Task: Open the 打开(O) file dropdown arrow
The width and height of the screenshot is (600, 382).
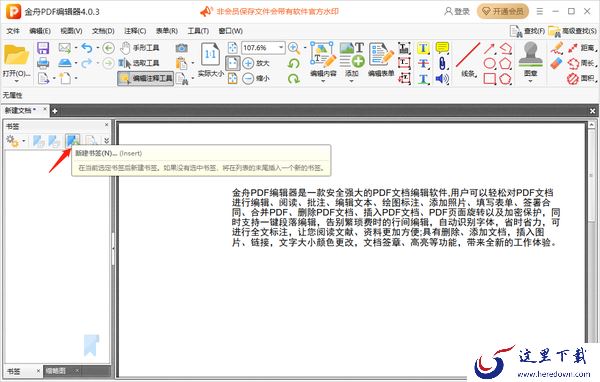Action: (16, 81)
